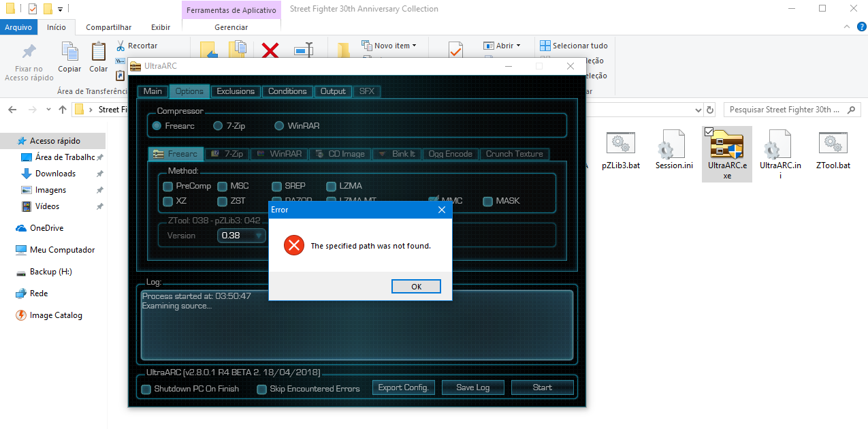Click the Colar ribbon icon
This screenshot has height=429, width=868.
pyautogui.click(x=99, y=52)
